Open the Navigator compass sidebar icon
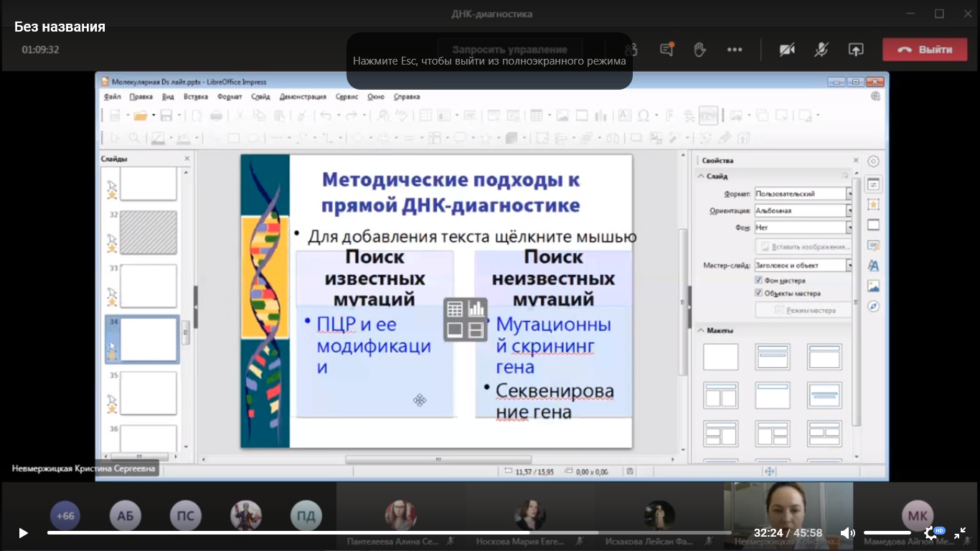980x551 pixels. pos(873,306)
